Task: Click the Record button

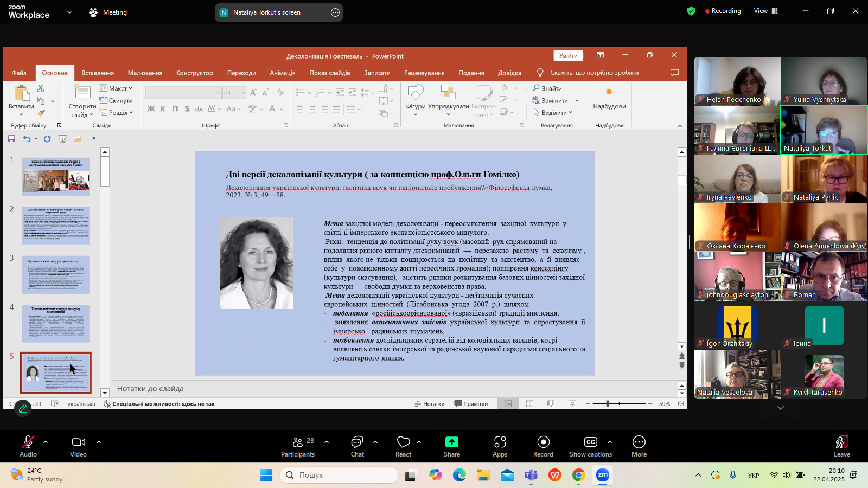Action: pyautogui.click(x=543, y=442)
